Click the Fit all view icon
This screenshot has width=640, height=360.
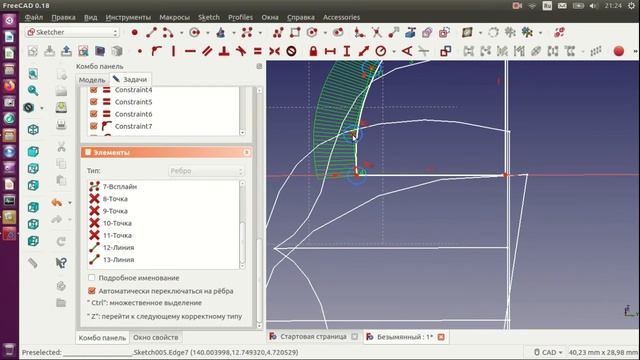(x=33, y=73)
